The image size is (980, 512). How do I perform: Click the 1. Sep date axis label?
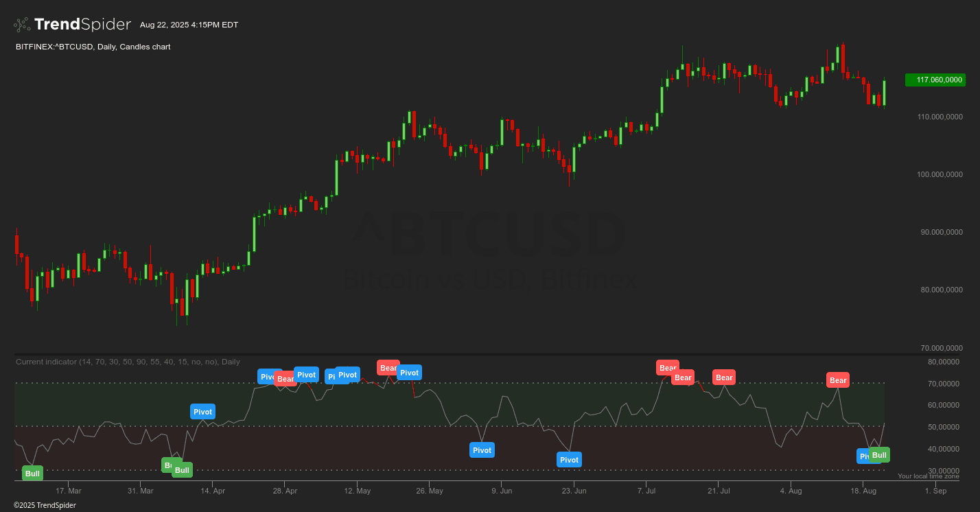tap(936, 491)
